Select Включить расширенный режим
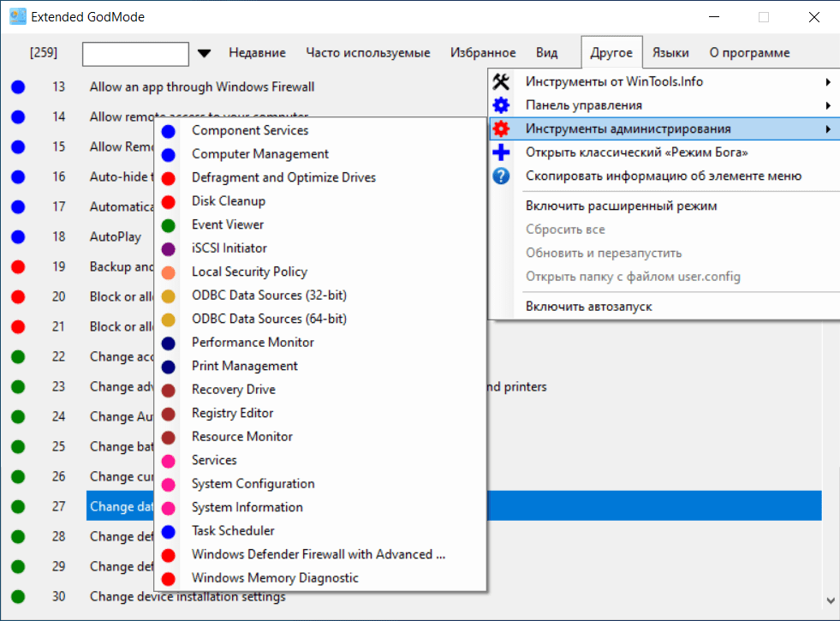Screen dimensions: 840x621 [621, 206]
